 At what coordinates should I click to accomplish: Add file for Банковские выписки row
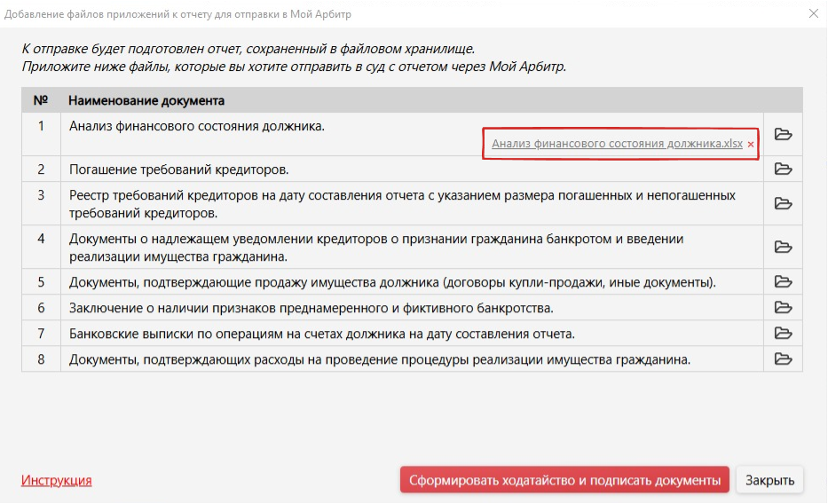pyautogui.click(x=782, y=334)
